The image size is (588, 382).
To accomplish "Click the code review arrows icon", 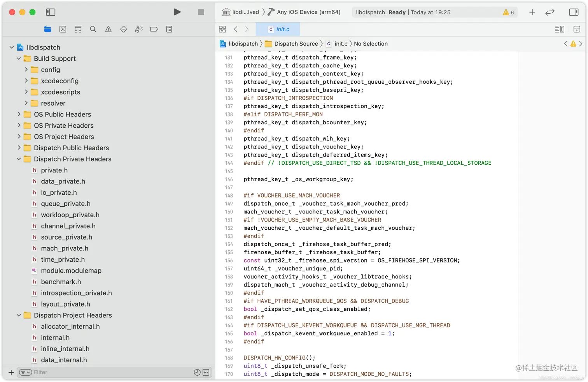I will [550, 12].
